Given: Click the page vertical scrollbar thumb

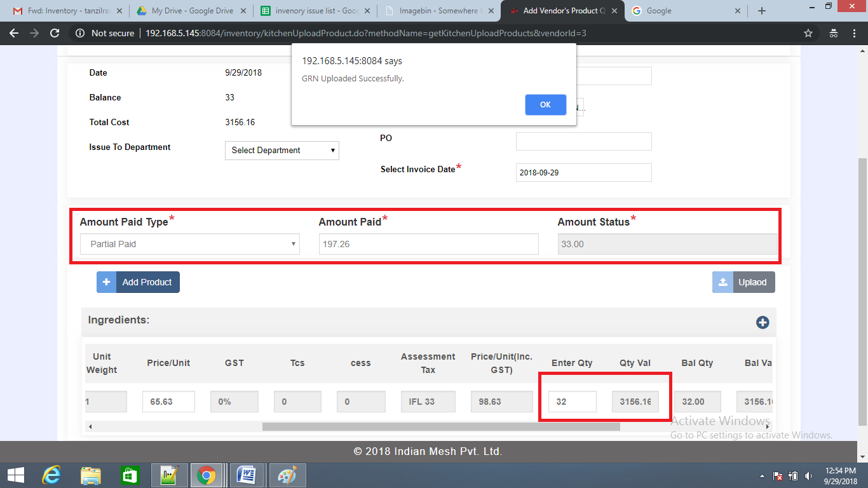Looking at the screenshot, I should (x=863, y=291).
